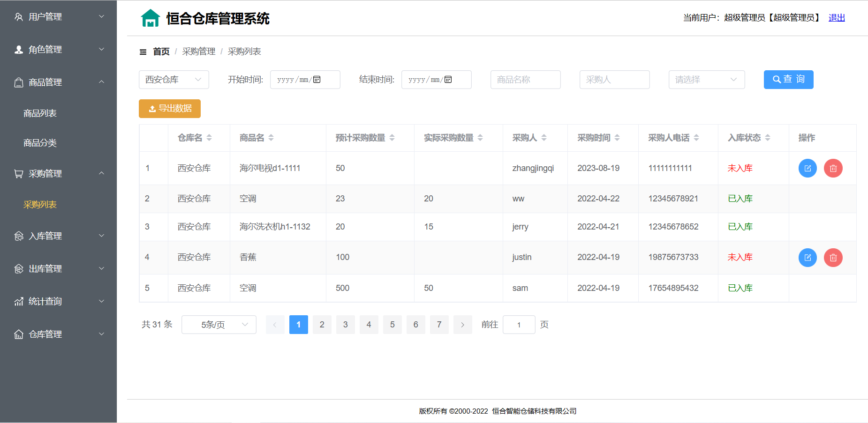868x423 pixels.
Task: Click the hamburger menu icon beside 首页
Action: (143, 52)
